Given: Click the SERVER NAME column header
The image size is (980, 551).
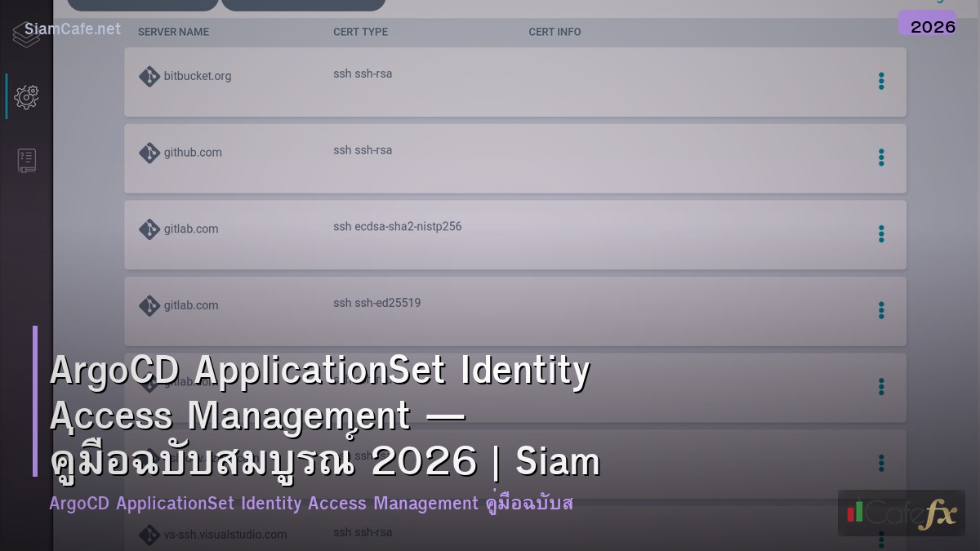Looking at the screenshot, I should pos(172,32).
